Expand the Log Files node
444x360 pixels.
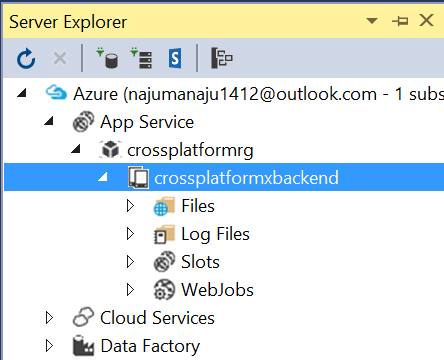click(130, 234)
